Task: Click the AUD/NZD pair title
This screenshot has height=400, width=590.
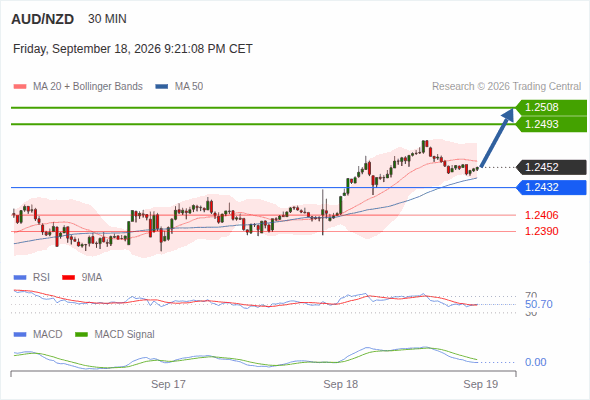Action: pyautogui.click(x=43, y=19)
